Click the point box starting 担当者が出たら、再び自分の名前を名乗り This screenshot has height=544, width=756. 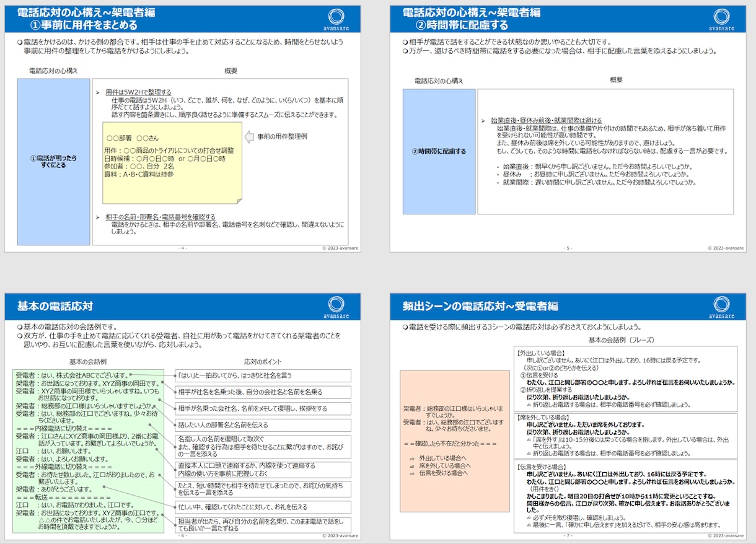tap(263, 525)
